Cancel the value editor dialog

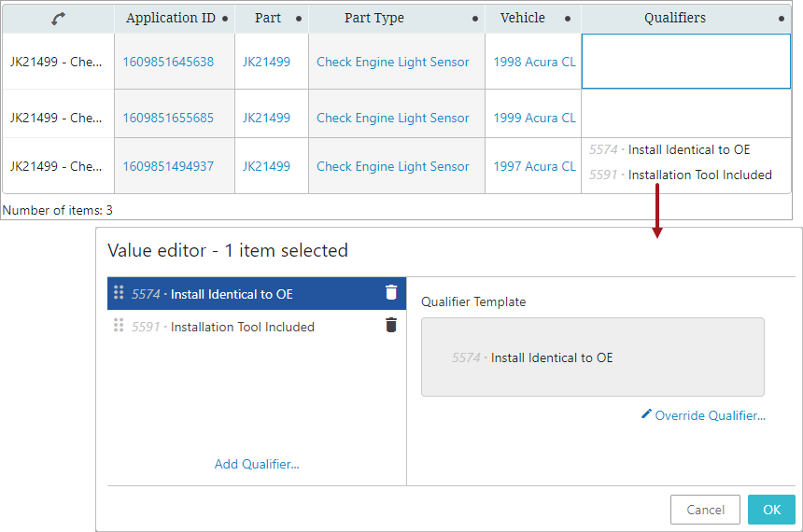pyautogui.click(x=705, y=510)
